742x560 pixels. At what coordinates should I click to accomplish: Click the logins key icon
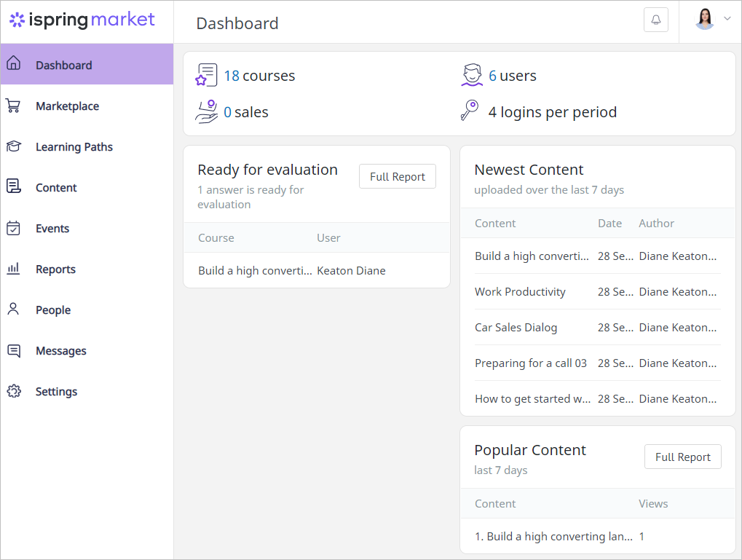click(x=470, y=111)
